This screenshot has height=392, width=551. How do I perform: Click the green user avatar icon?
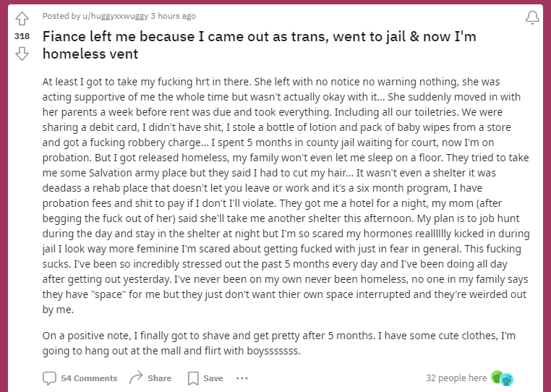[497, 377]
